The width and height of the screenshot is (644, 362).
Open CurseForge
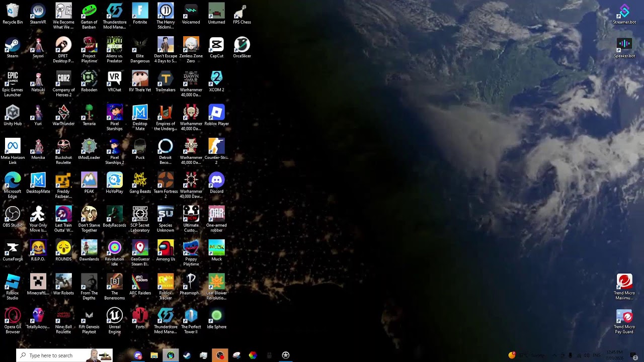(13, 250)
